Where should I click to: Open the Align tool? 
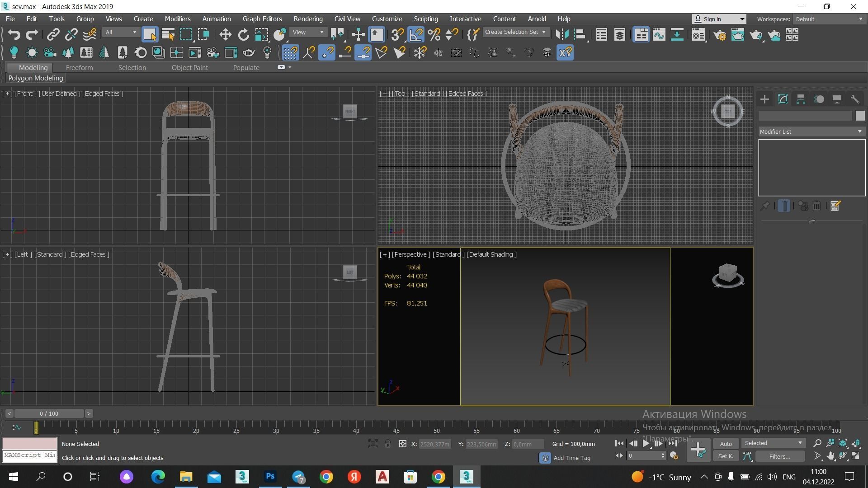[580, 35]
